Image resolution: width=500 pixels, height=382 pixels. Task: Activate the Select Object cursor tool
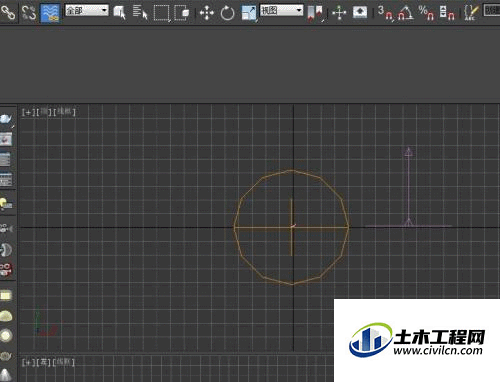tap(119, 13)
